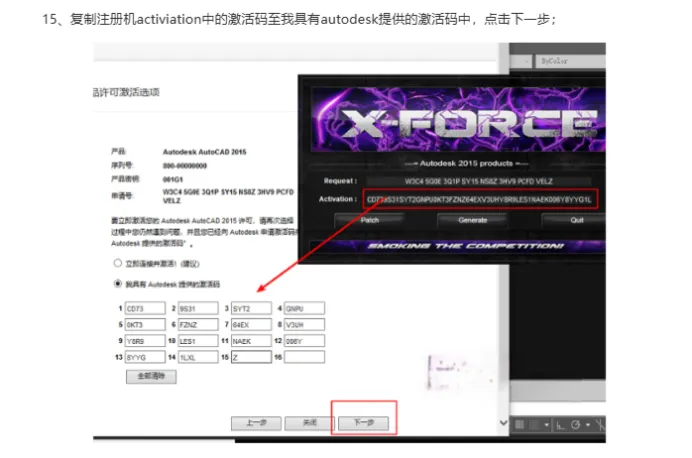Screen dimensions: 692x458
Task: Click activation code field 1 containing CD73
Action: [x=145, y=308]
